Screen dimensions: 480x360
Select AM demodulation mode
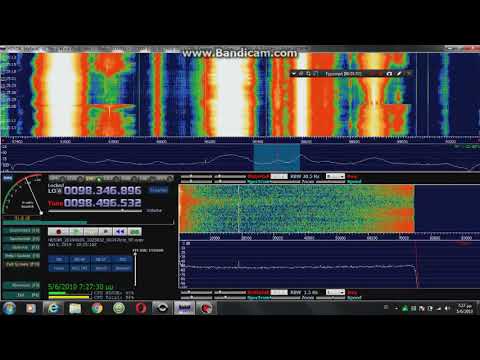56,179
